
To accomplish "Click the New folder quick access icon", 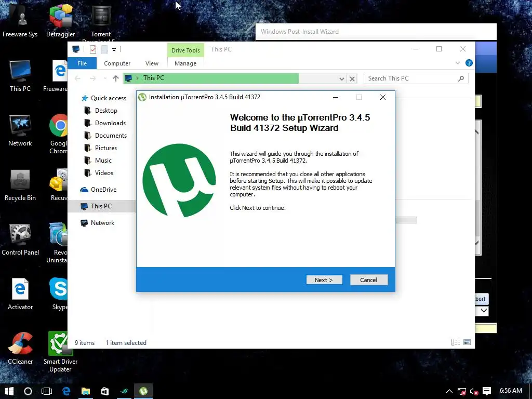I will pos(104,49).
